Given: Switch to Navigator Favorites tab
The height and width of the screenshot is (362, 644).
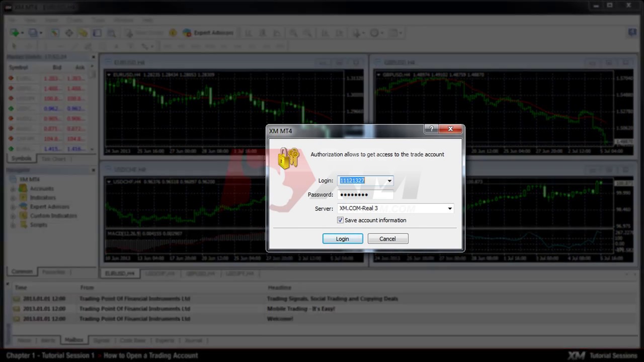Looking at the screenshot, I should pos(54,272).
